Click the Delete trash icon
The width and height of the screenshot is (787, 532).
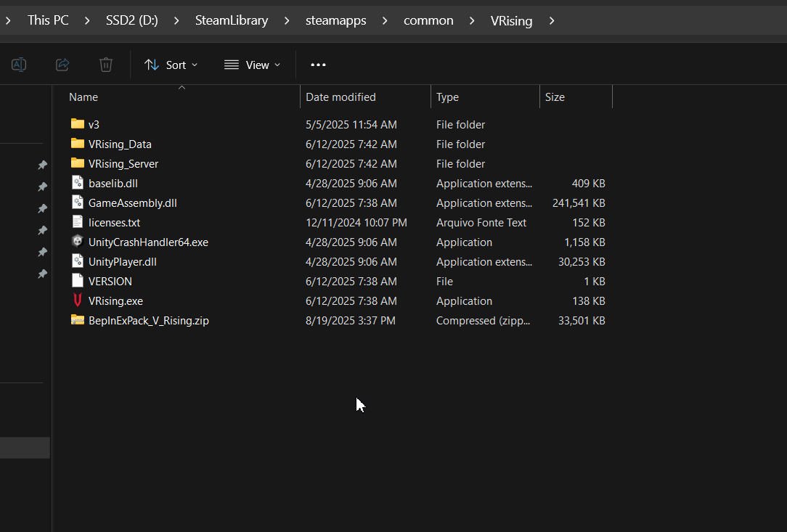(106, 65)
